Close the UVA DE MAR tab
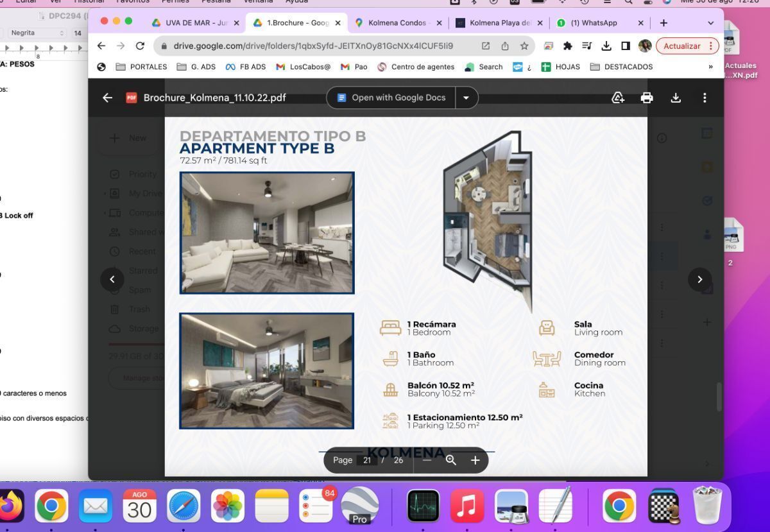 [236, 22]
